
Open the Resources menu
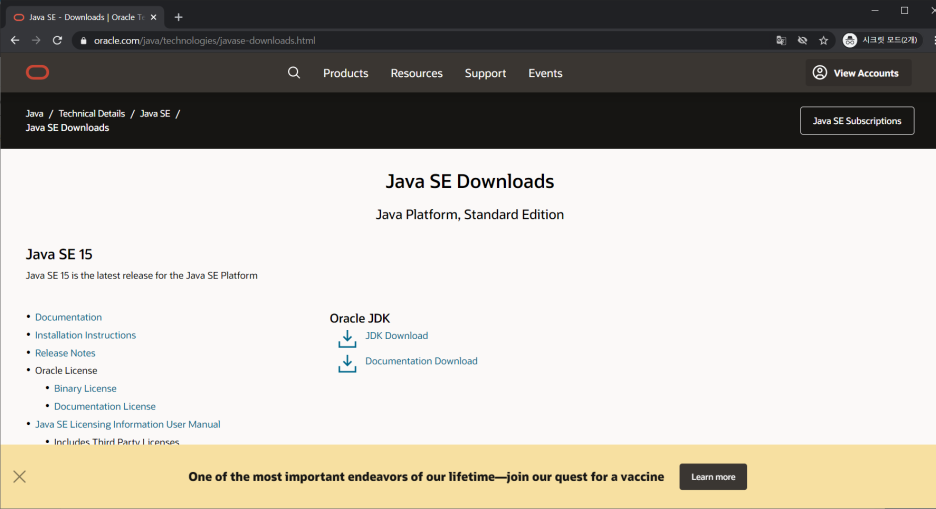[x=417, y=73]
